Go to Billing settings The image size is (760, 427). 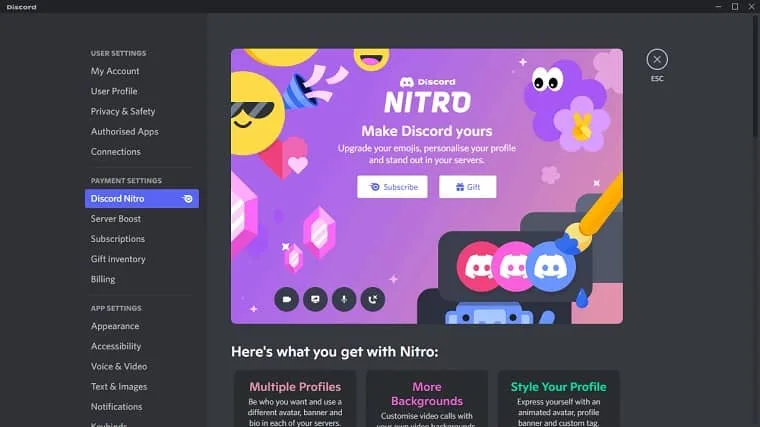[x=103, y=279]
